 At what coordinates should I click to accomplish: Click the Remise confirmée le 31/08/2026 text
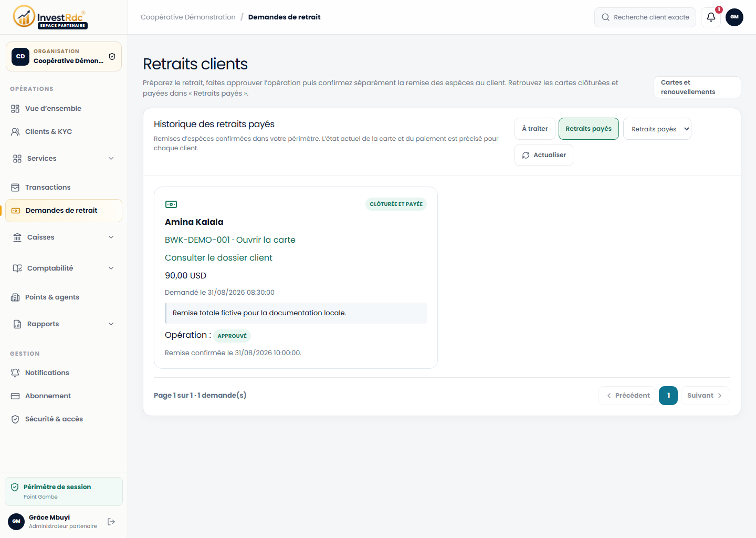pyautogui.click(x=233, y=353)
